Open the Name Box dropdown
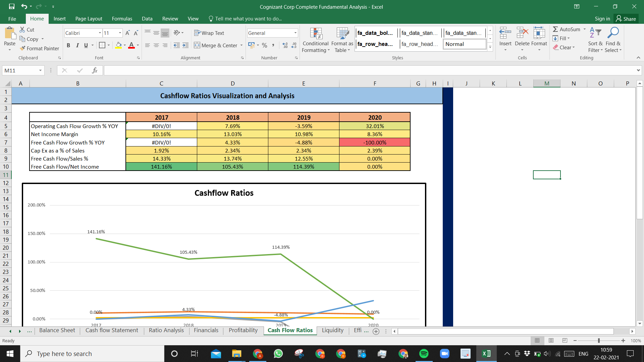 [x=40, y=70]
